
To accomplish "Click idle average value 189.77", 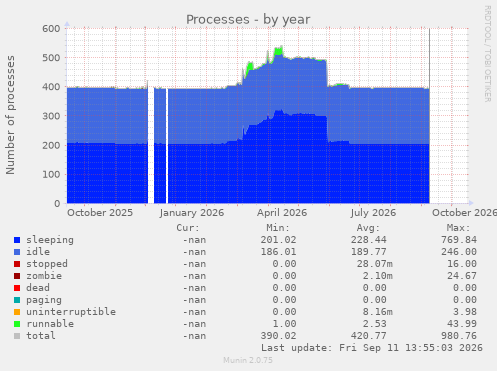I will tap(369, 252).
